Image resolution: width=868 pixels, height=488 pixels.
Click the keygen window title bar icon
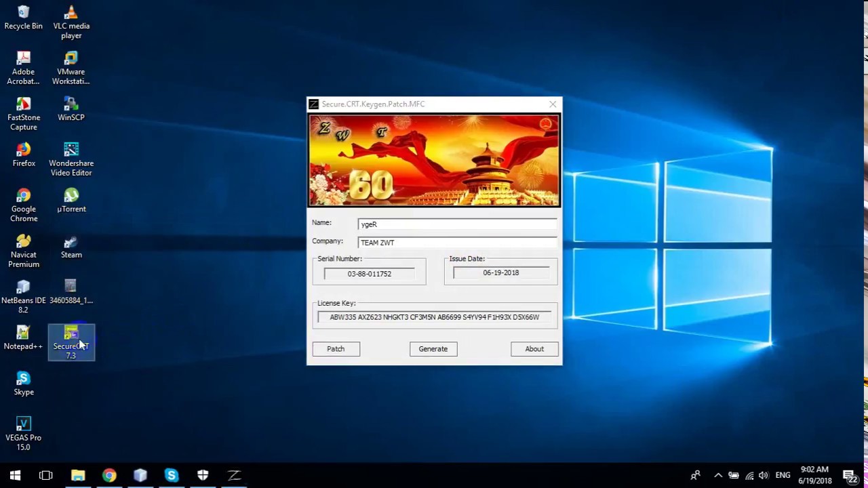click(x=314, y=104)
